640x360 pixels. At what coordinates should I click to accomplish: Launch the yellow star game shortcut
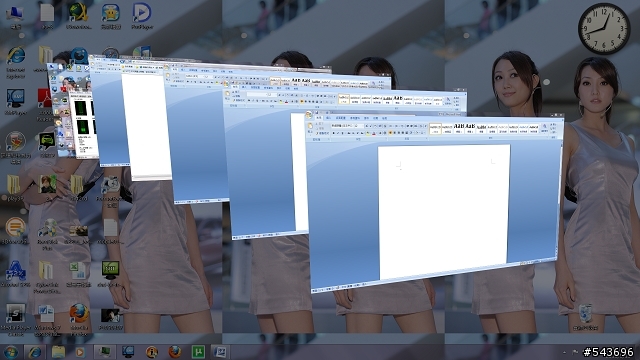111,16
